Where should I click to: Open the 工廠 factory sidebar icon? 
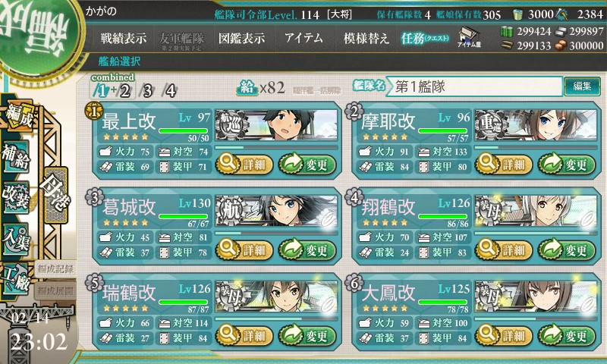point(16,279)
